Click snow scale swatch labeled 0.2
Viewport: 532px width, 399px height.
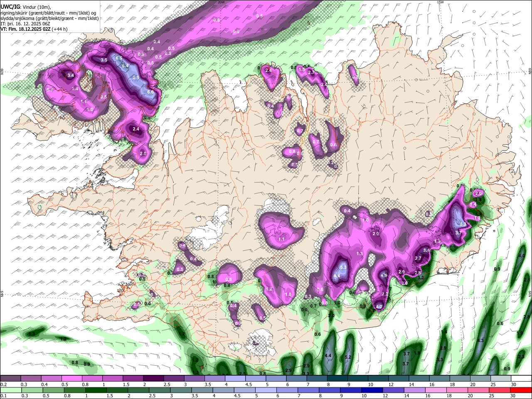pyautogui.click(x=10, y=379)
